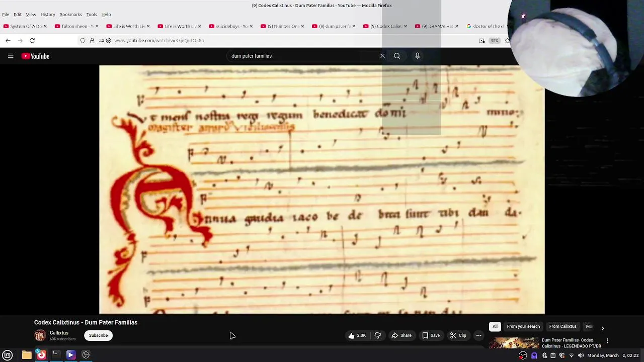Dislike the video
Image resolution: width=644 pixels, height=362 pixels.
(378, 335)
